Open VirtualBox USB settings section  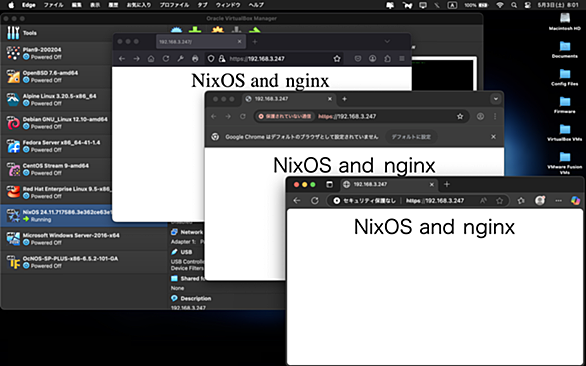(186, 252)
